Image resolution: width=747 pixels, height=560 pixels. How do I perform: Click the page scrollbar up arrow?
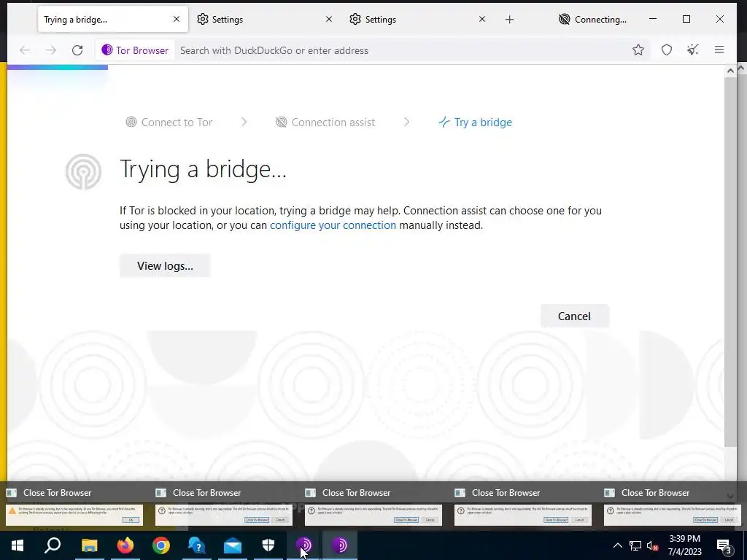[x=729, y=71]
